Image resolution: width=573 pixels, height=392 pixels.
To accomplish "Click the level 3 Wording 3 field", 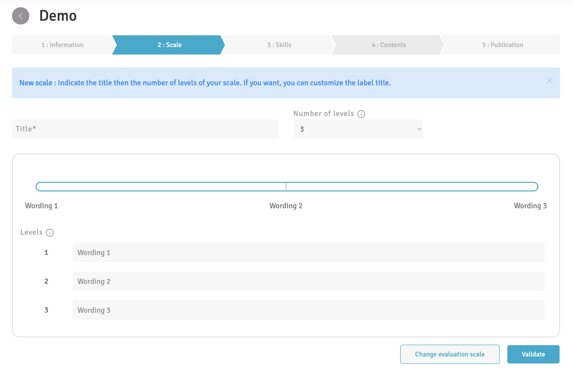I will point(308,310).
